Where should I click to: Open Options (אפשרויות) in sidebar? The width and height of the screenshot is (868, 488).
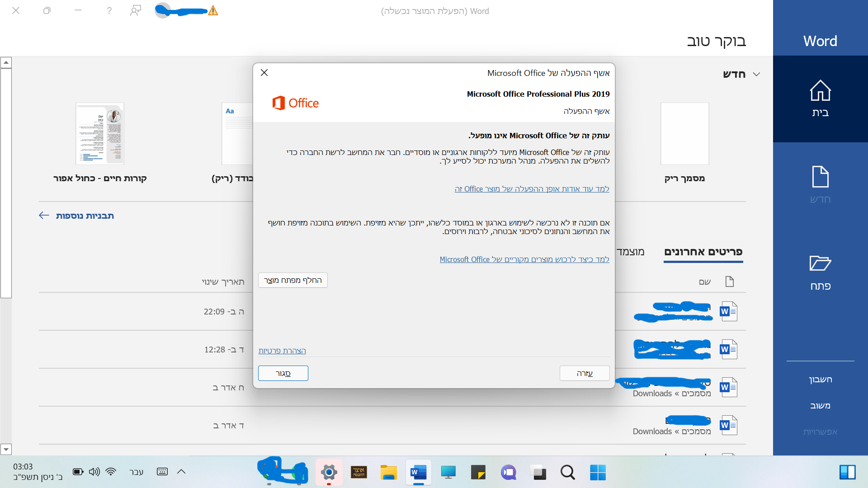(x=820, y=432)
